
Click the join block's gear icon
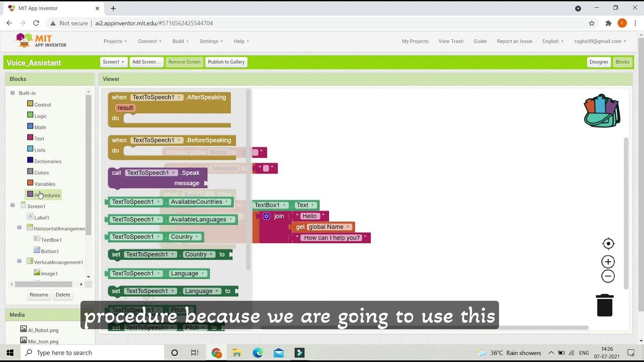point(266,216)
